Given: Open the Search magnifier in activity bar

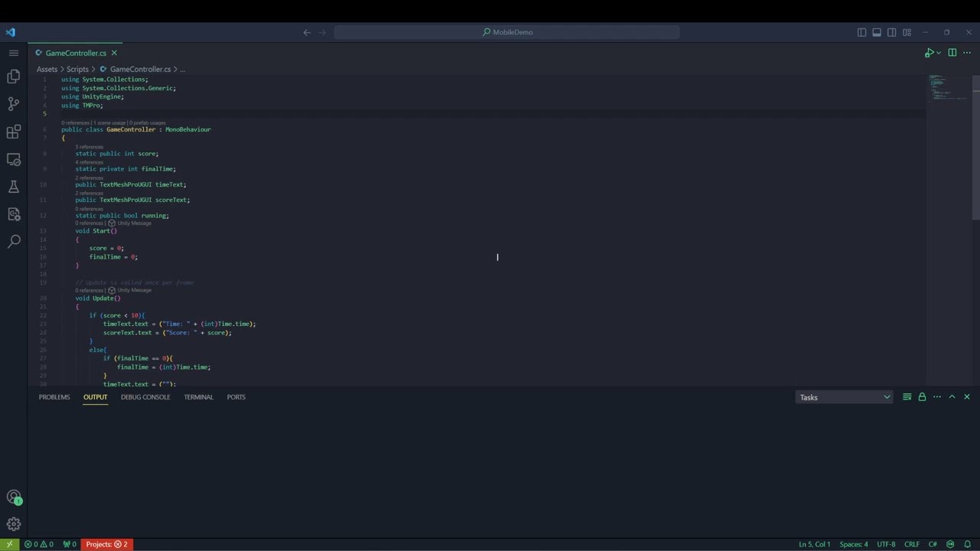Looking at the screenshot, I should tap(14, 242).
